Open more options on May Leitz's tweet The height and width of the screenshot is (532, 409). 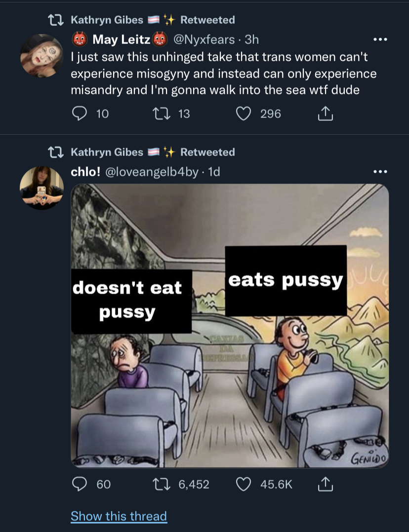380,39
